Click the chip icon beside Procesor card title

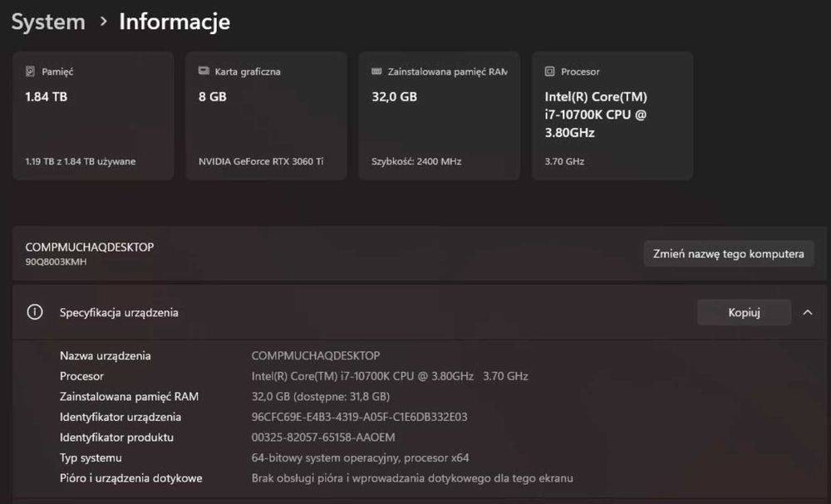(x=549, y=71)
